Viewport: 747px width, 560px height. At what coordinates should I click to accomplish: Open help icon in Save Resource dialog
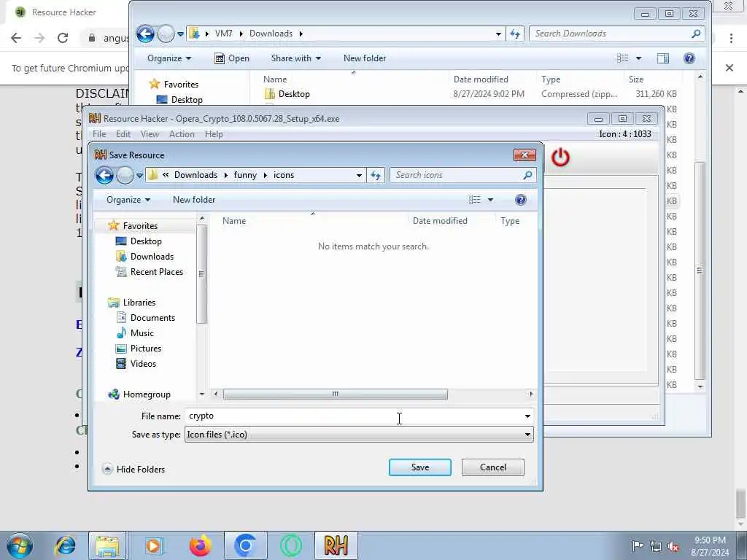(x=521, y=200)
